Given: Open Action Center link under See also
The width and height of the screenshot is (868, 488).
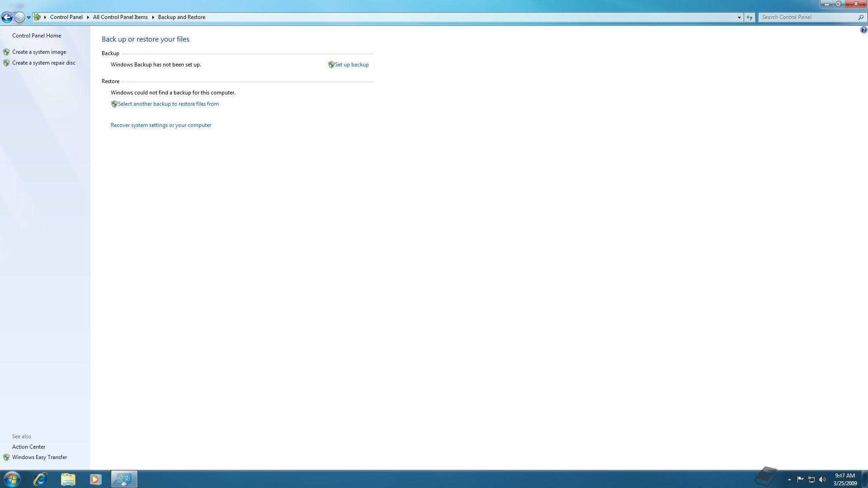Looking at the screenshot, I should 28,447.
